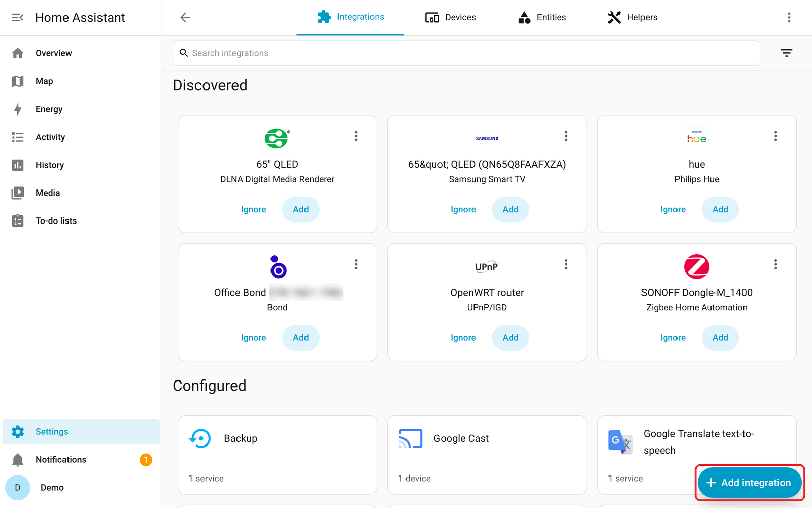Open Notifications panel
The width and height of the screenshot is (812, 508).
point(81,460)
